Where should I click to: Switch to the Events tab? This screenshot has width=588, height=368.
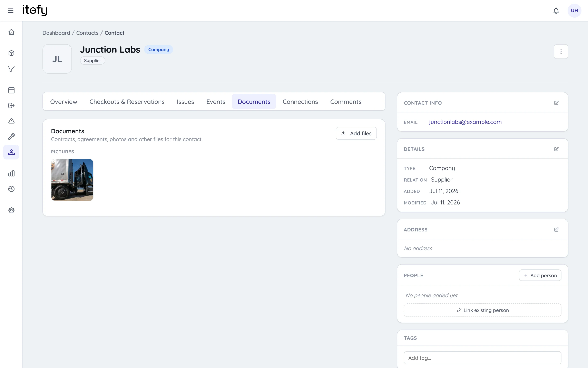pyautogui.click(x=216, y=101)
